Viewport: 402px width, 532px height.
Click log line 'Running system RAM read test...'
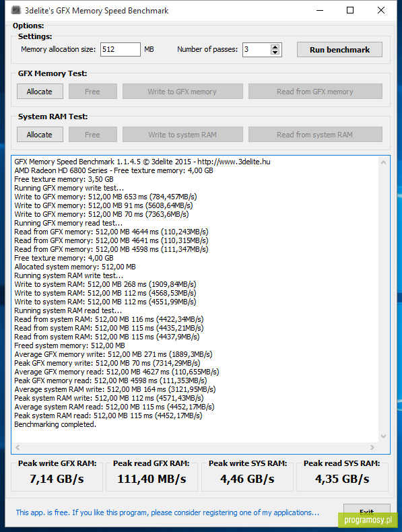[x=68, y=310]
